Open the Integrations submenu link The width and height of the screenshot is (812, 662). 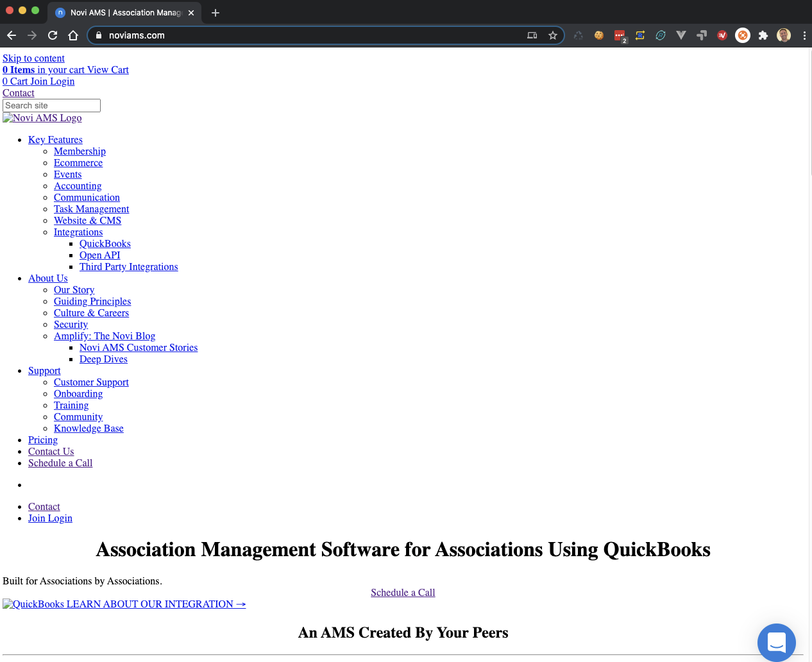[x=78, y=232]
